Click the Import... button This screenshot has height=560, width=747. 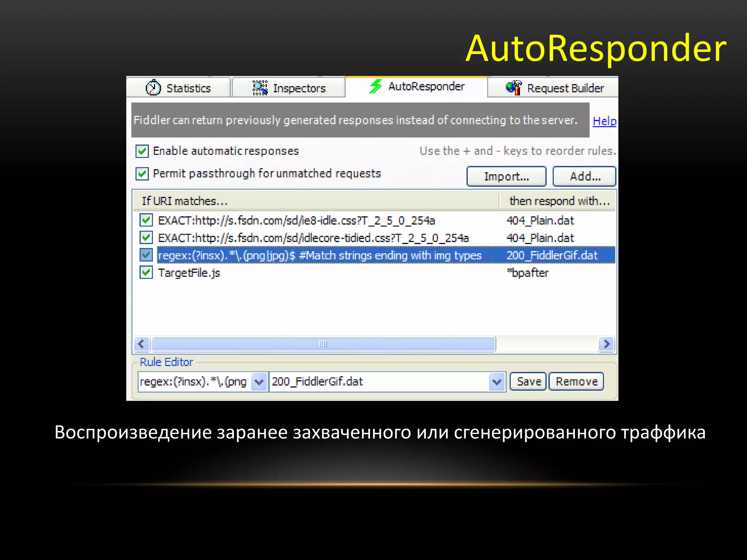[506, 176]
